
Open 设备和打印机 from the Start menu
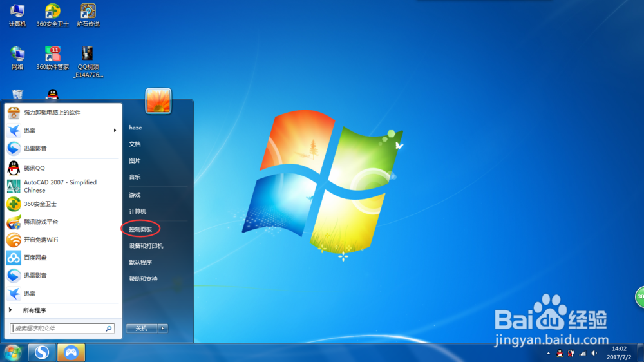146,245
